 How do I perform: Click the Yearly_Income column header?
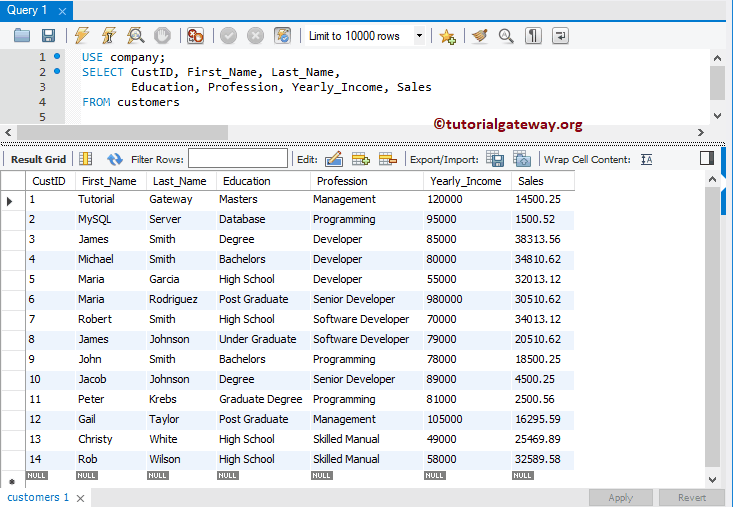pos(465,181)
